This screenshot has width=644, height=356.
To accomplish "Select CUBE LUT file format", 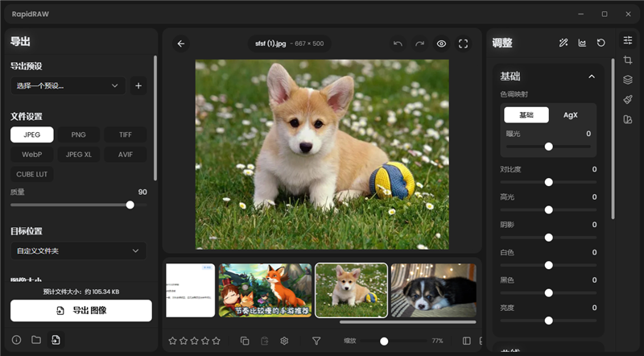I will [x=32, y=174].
